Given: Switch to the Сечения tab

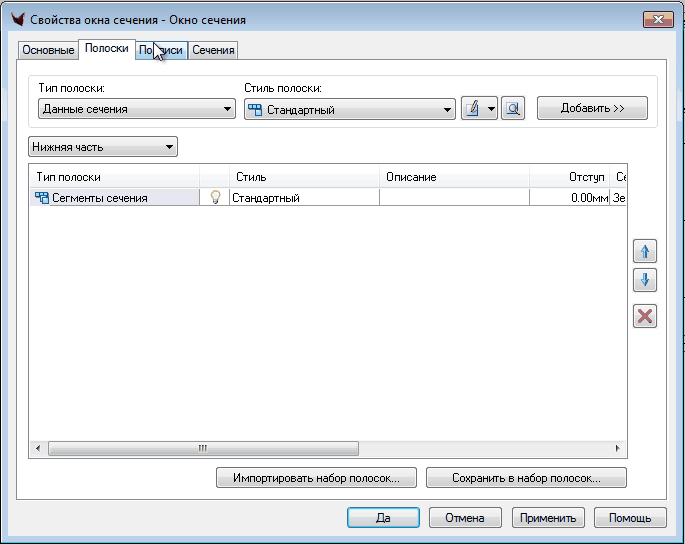Looking at the screenshot, I should [x=213, y=50].
